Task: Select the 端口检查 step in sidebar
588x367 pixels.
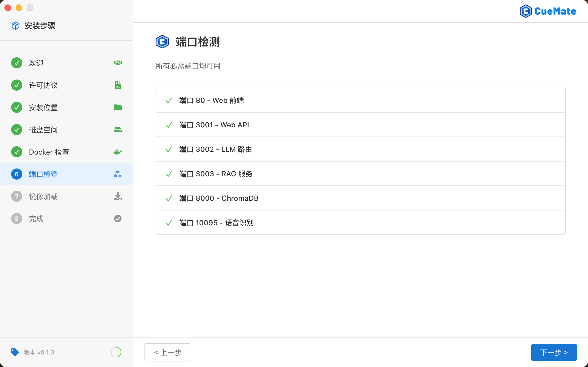Action: point(43,174)
